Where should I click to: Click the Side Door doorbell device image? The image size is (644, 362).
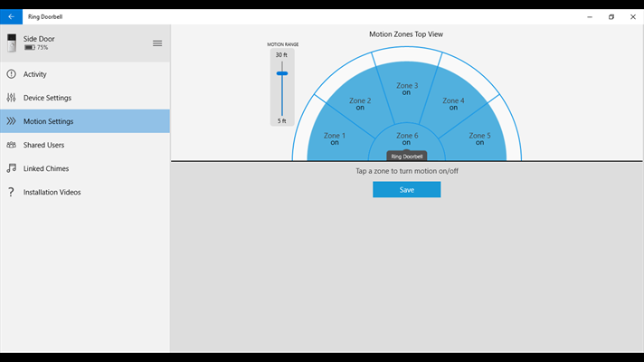tap(12, 43)
